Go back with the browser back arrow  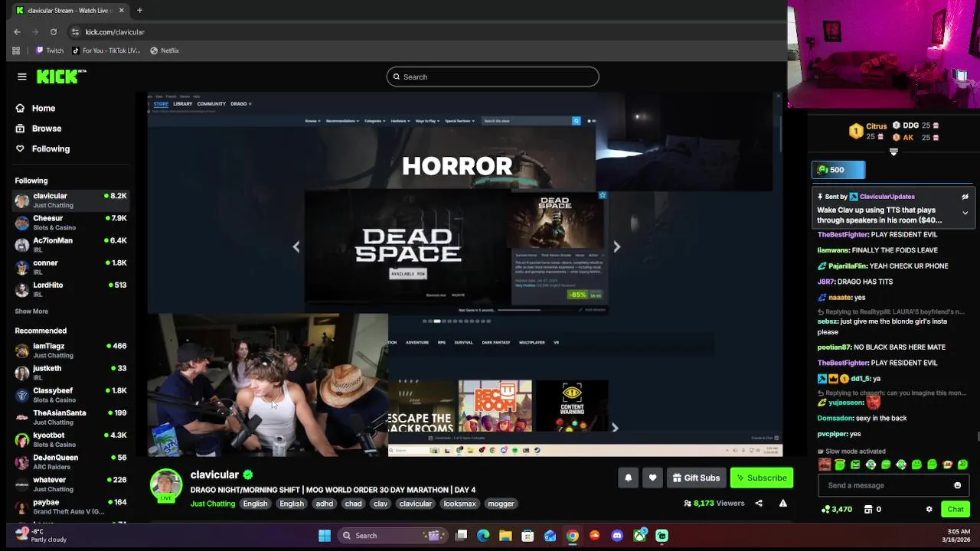17,32
